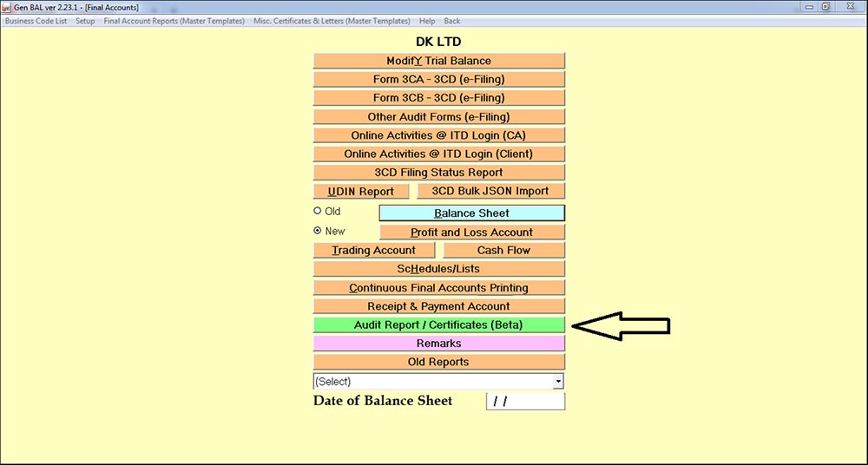The image size is (868, 465).
Task: Open Final Account Reports (Master Templates) menu
Action: [x=174, y=21]
